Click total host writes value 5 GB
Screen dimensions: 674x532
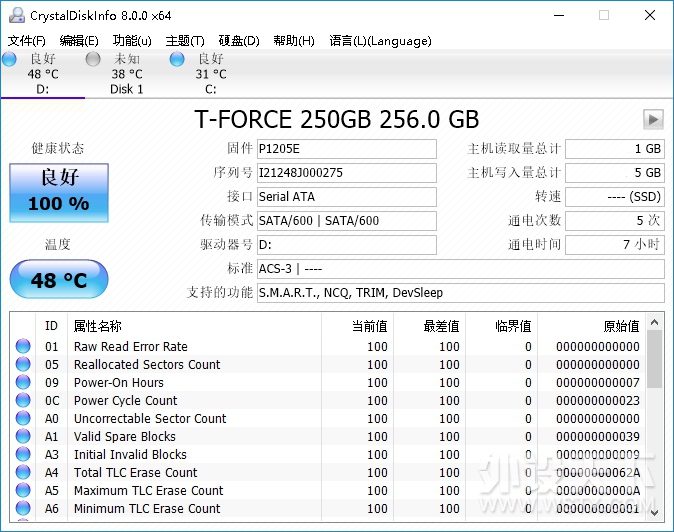point(615,173)
